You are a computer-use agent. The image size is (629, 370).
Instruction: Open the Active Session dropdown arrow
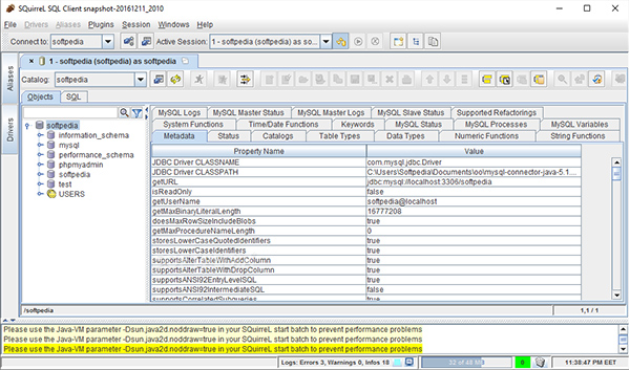[326, 42]
